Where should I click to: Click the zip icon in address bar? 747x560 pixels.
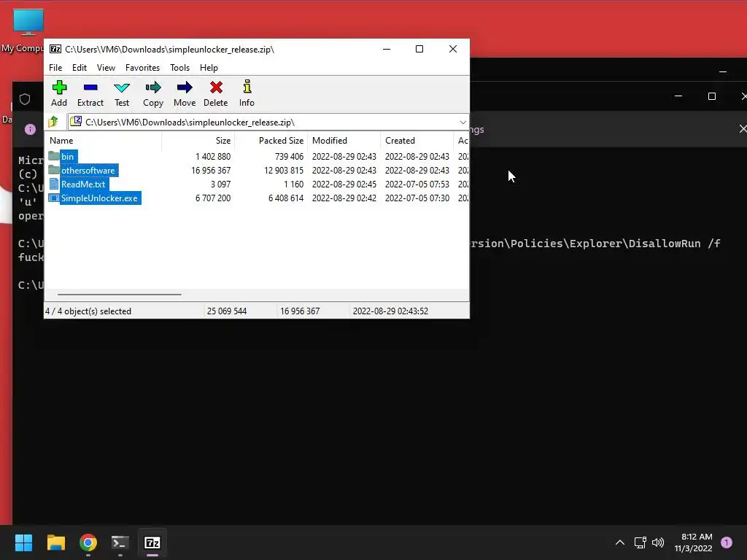(76, 122)
